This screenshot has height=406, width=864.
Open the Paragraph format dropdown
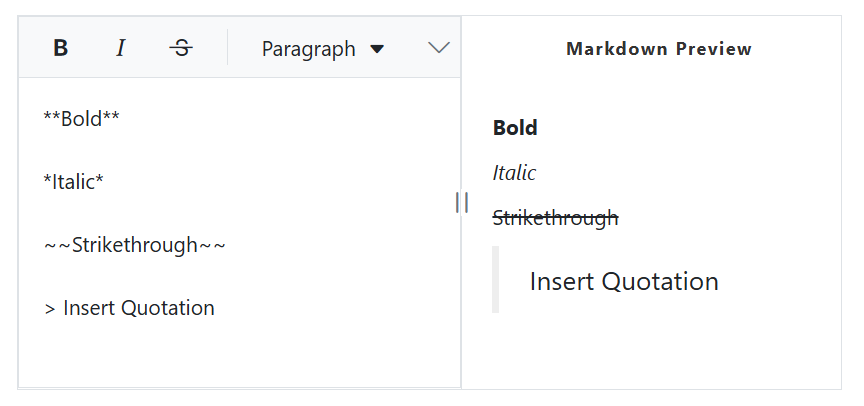click(x=309, y=48)
